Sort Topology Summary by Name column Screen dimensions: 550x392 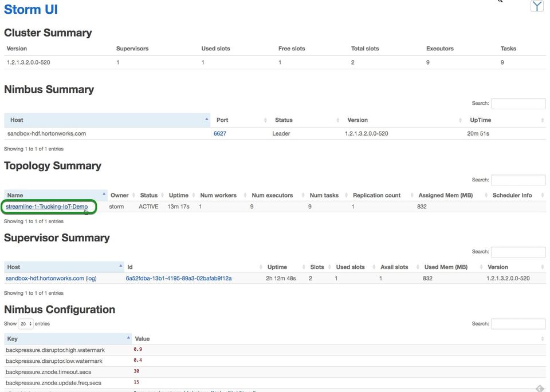(x=56, y=195)
